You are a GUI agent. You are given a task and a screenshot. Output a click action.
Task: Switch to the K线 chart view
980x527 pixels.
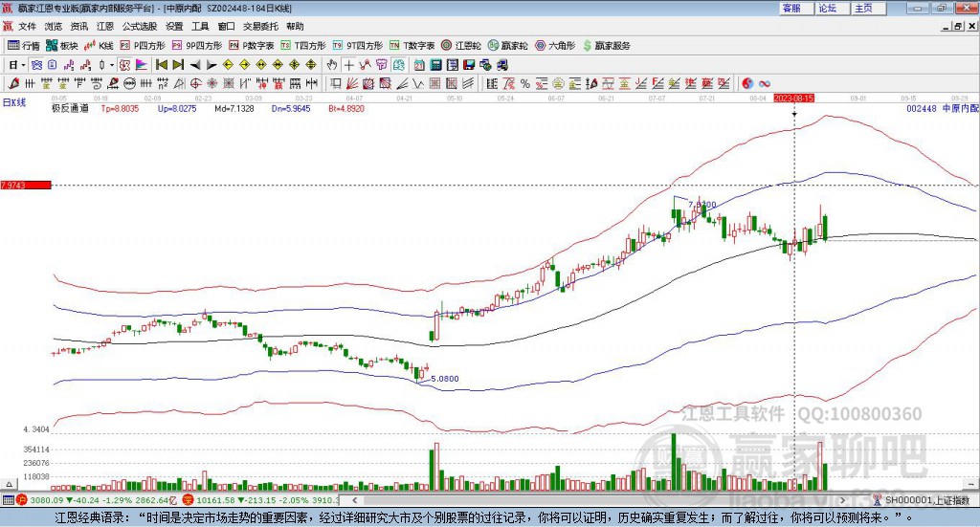click(x=99, y=46)
